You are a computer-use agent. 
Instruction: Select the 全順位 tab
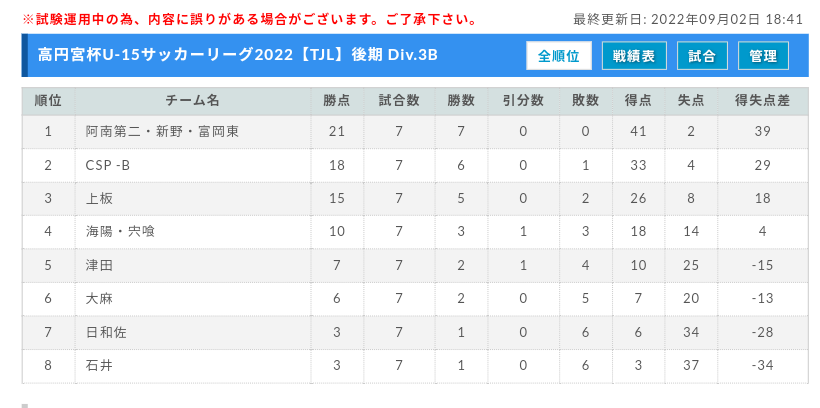tap(559, 56)
